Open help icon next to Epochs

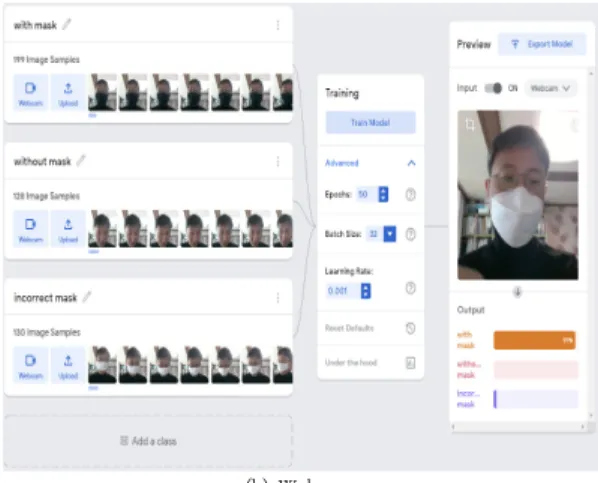pos(410,195)
